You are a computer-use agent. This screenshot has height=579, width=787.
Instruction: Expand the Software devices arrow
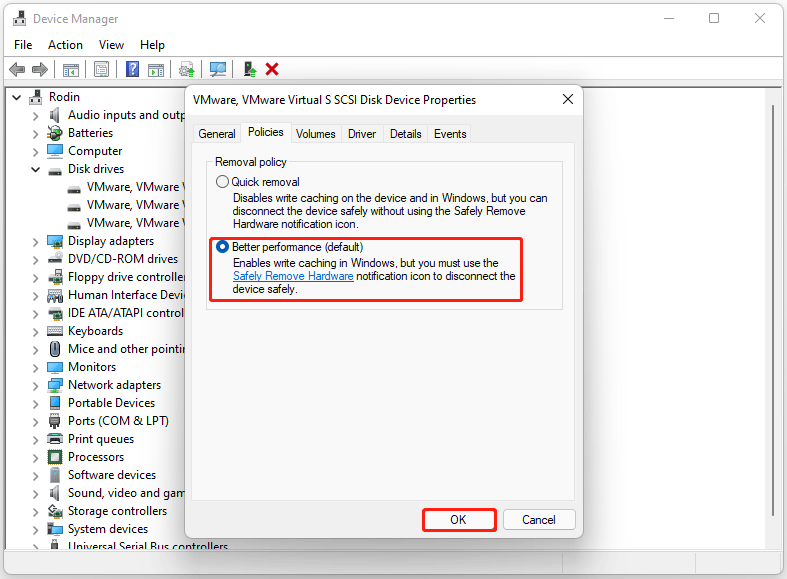pos(35,476)
